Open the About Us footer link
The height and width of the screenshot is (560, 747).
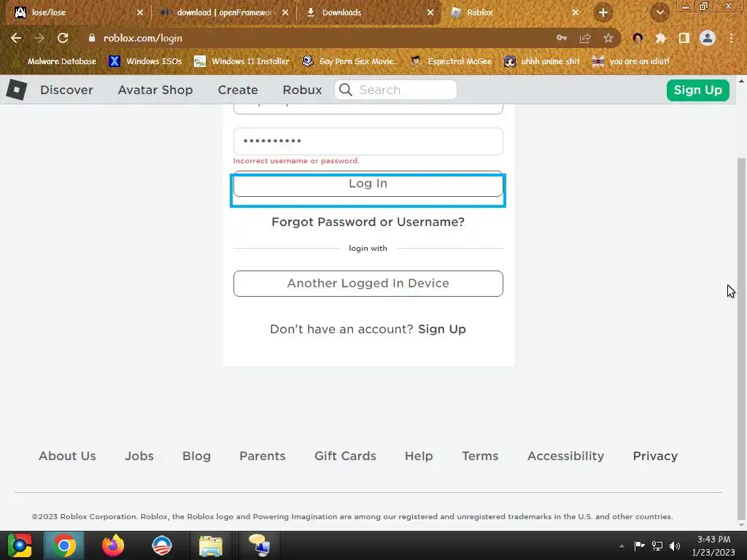tap(67, 456)
